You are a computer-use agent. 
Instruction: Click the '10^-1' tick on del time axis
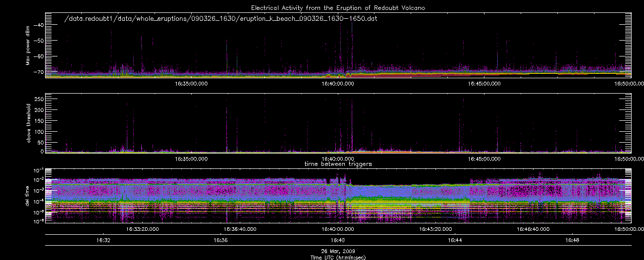(x=39, y=170)
